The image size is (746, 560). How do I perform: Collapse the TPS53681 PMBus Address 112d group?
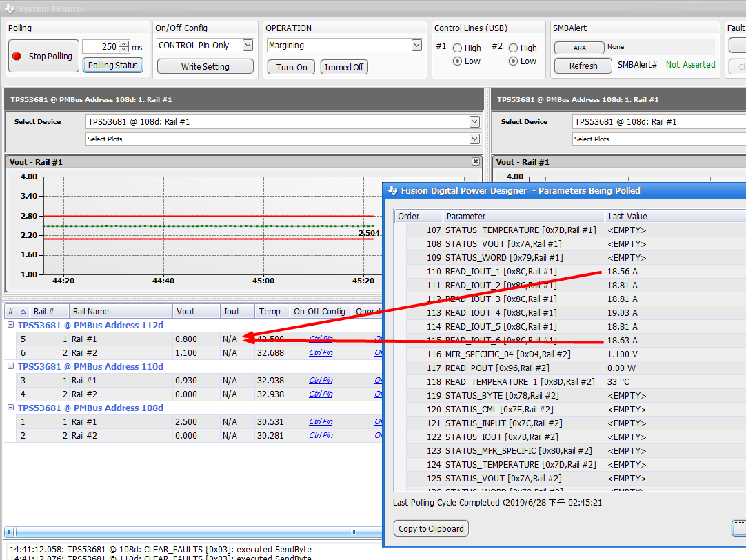[10, 325]
